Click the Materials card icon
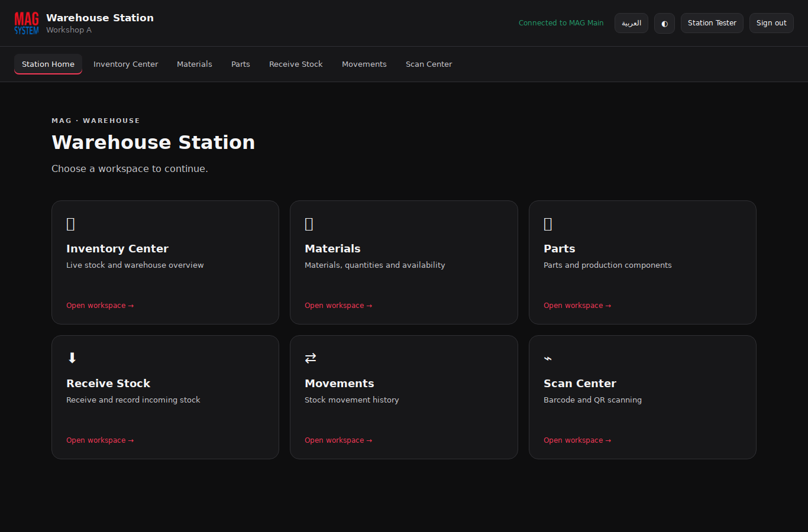This screenshot has width=808, height=532. [x=309, y=224]
